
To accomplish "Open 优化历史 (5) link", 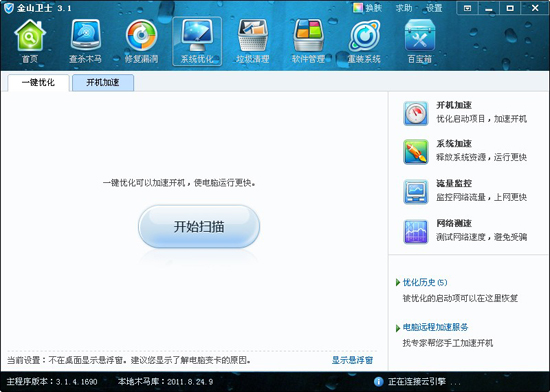I will point(425,282).
